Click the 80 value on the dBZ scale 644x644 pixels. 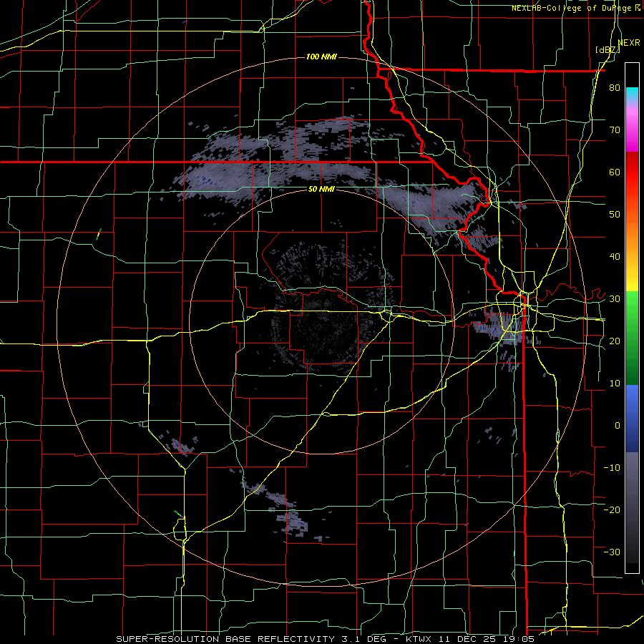point(615,88)
